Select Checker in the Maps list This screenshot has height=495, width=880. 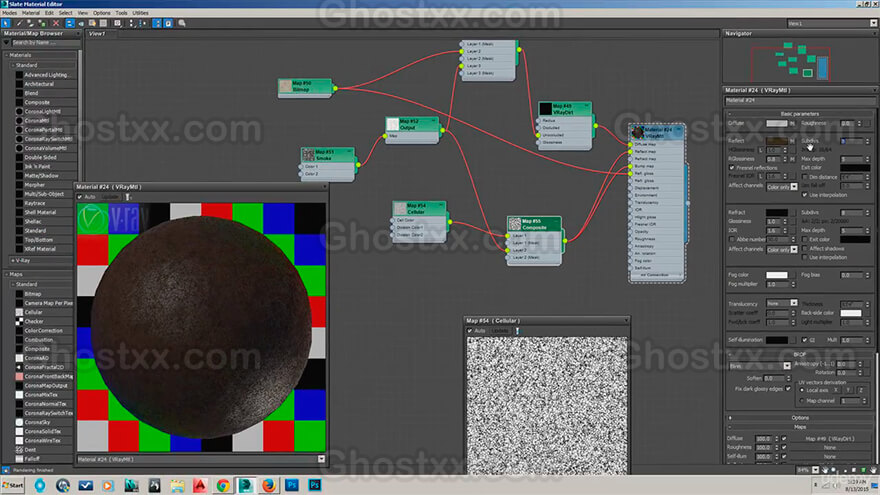coord(34,322)
